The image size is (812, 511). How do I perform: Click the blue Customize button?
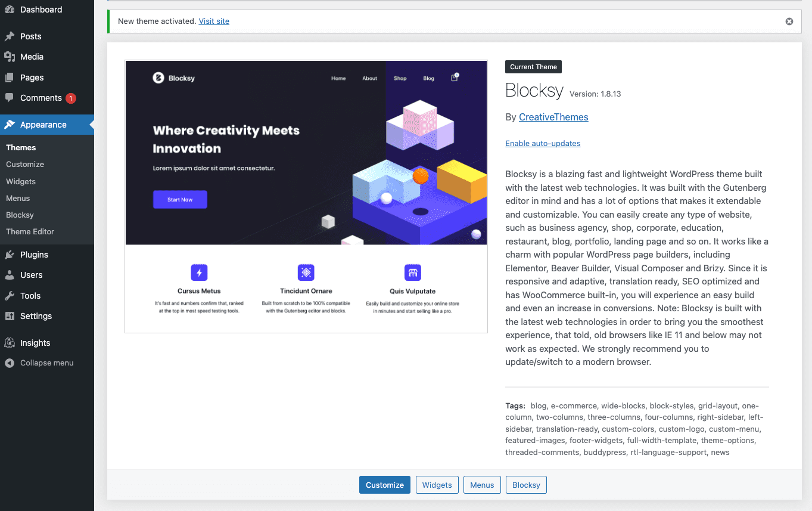point(385,485)
